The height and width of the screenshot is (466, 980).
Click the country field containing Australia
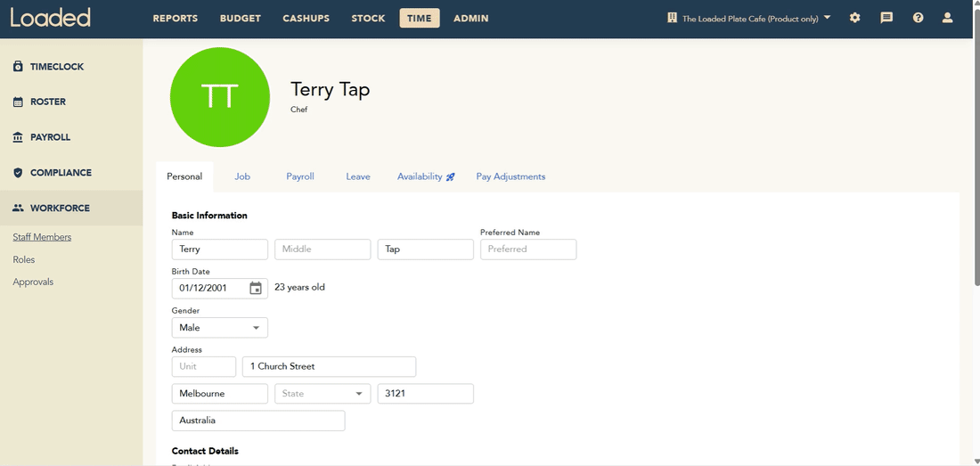tap(258, 421)
